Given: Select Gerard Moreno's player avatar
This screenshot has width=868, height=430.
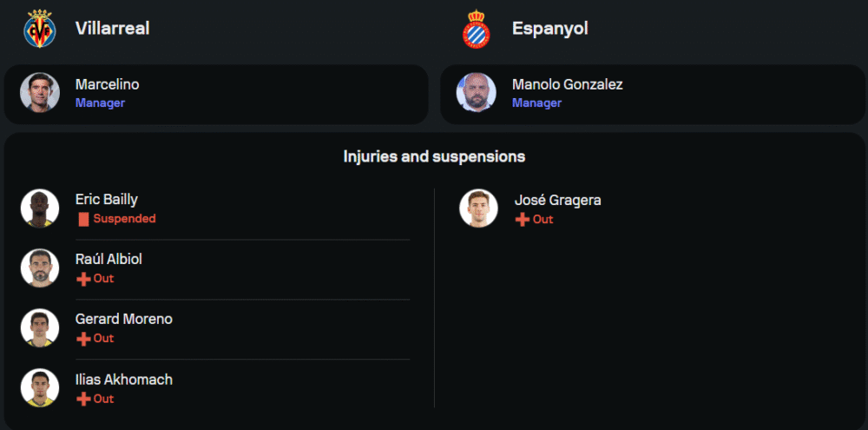Looking at the screenshot, I should pyautogui.click(x=39, y=328).
